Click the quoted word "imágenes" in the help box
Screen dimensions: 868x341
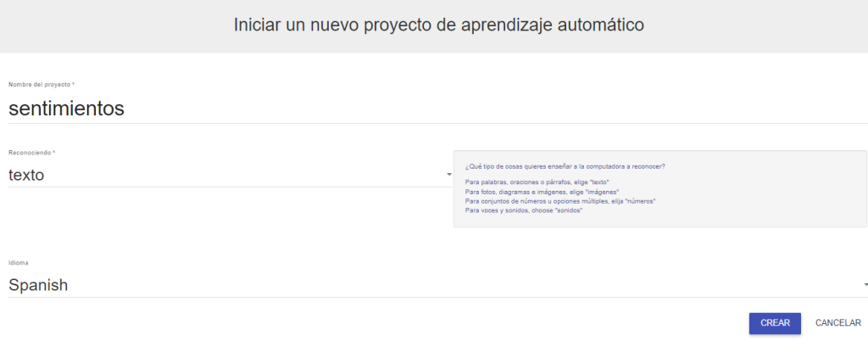pyautogui.click(x=605, y=192)
